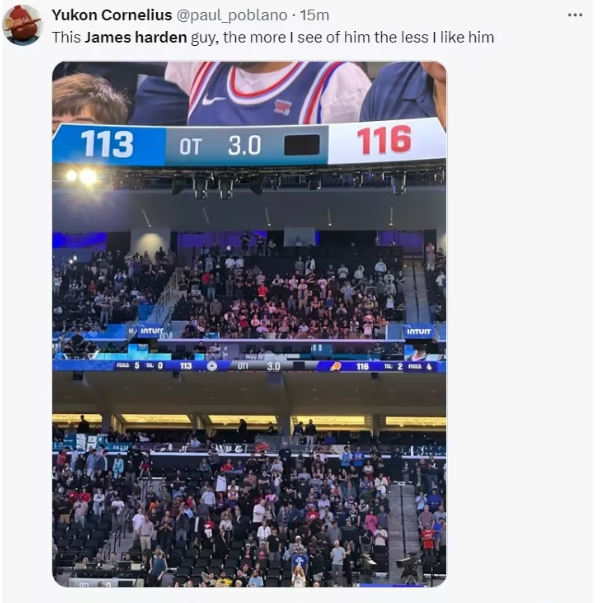Open the Yukon Cornelius display name link
The width and height of the screenshot is (603, 603).
(x=112, y=15)
